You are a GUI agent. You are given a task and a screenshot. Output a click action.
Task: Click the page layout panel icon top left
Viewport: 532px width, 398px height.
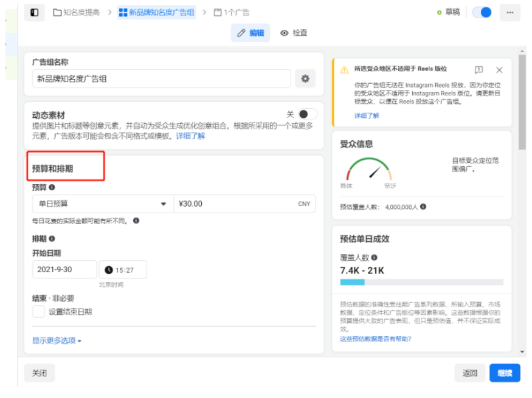click(35, 12)
